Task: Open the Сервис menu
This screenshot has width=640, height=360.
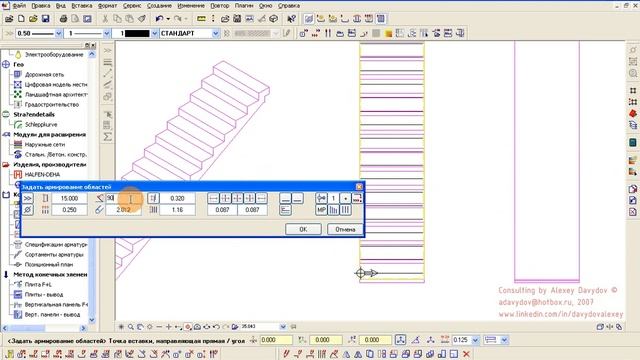Action: click(132, 6)
